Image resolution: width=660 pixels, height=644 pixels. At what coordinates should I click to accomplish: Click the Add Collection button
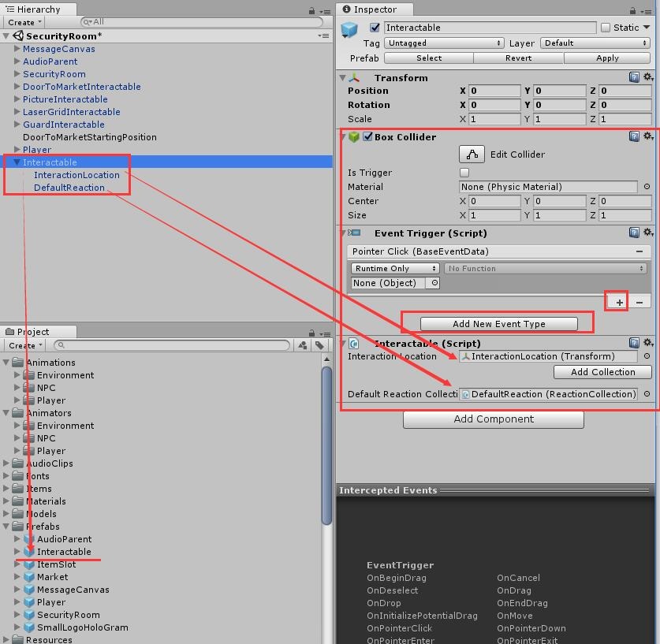pos(602,372)
